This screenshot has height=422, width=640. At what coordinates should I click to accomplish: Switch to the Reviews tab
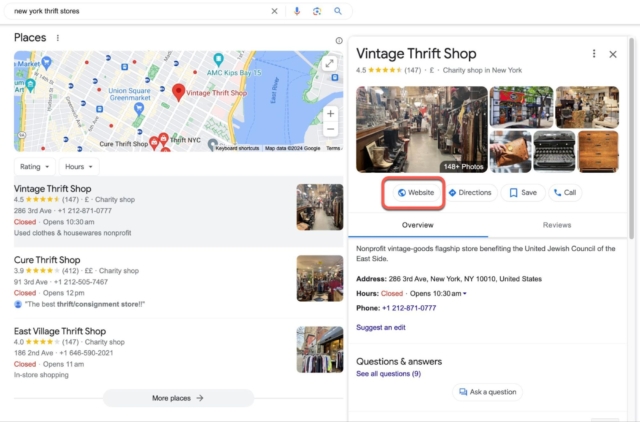pos(556,226)
